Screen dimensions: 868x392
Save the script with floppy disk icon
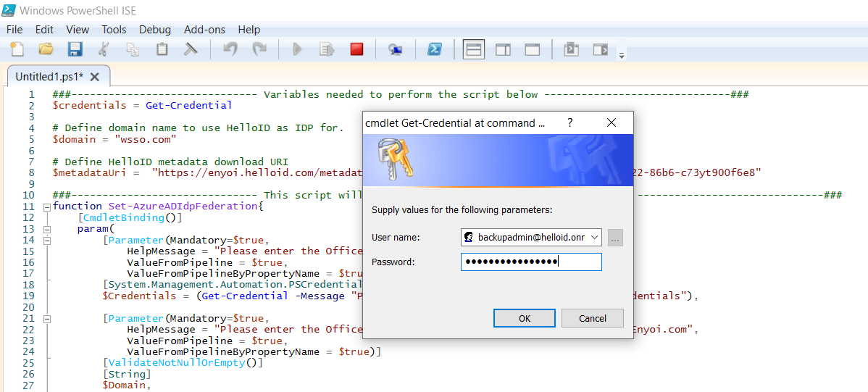pos(75,49)
